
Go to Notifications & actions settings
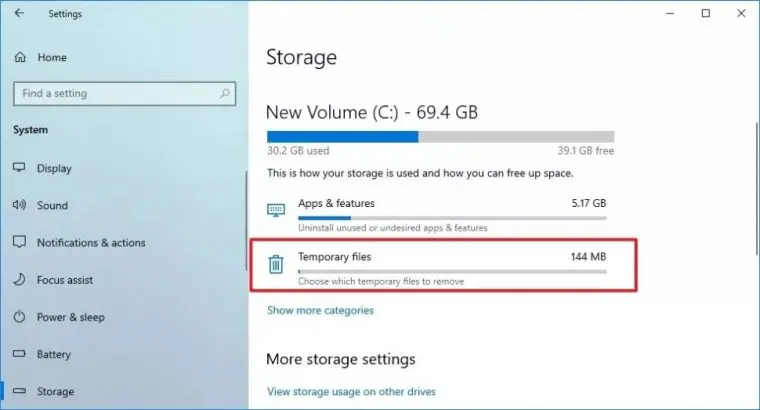pos(90,243)
